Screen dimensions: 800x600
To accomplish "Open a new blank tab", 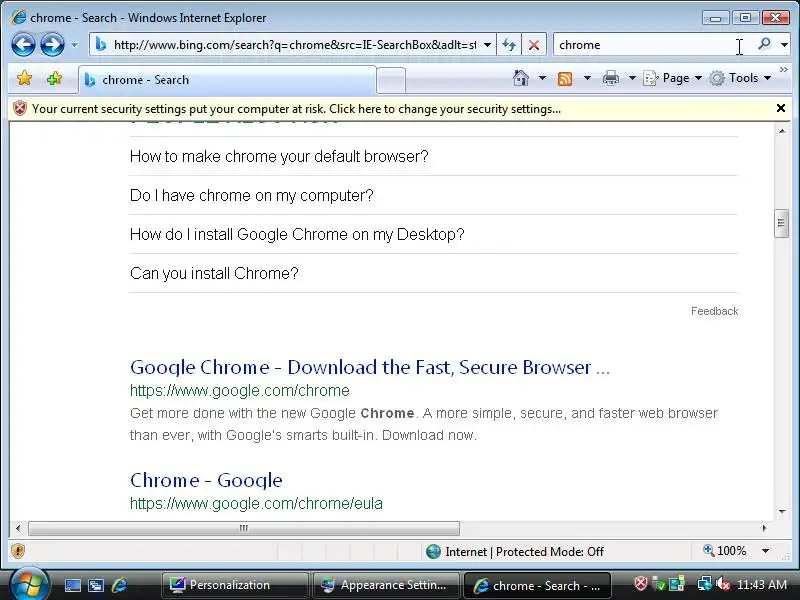I will (x=391, y=81).
